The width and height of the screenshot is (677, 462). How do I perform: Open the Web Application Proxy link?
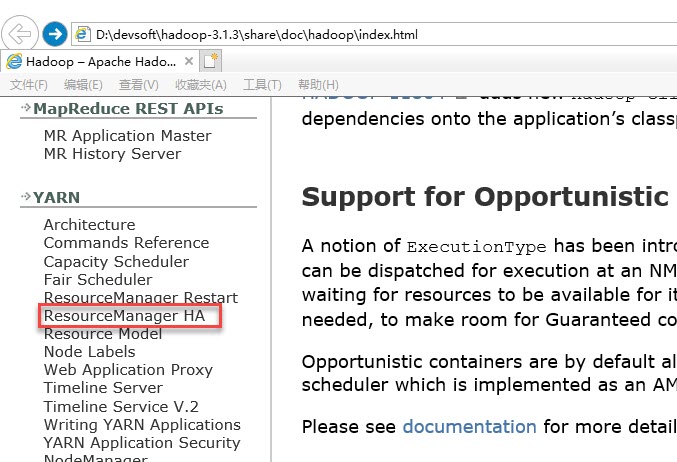128,370
